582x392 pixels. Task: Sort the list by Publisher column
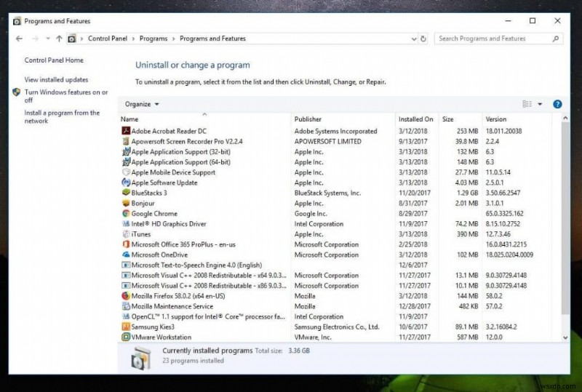343,119
